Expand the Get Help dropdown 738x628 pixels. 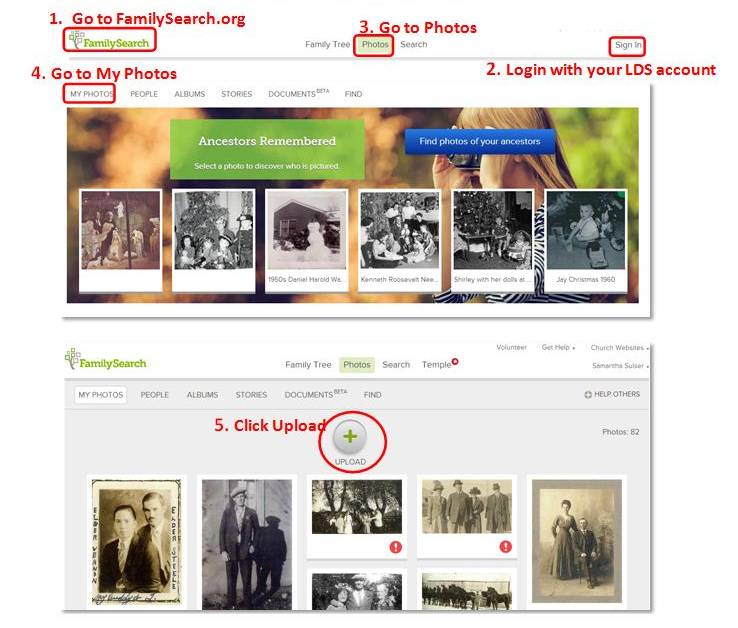click(558, 347)
